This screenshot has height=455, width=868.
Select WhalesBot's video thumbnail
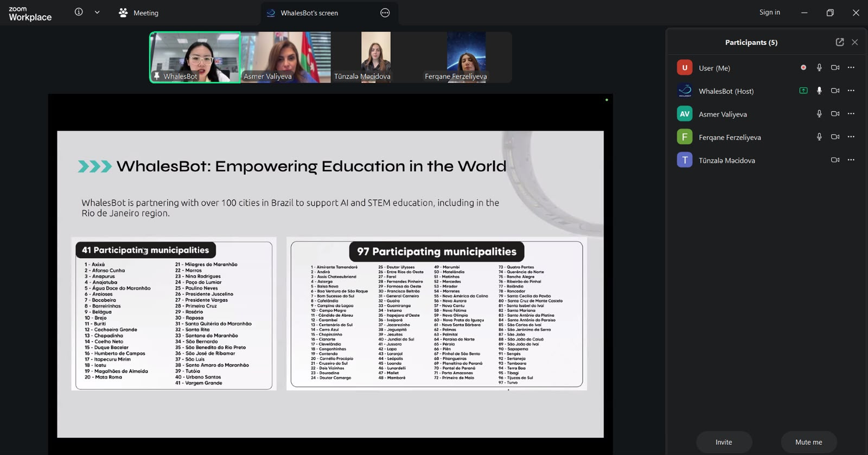195,57
